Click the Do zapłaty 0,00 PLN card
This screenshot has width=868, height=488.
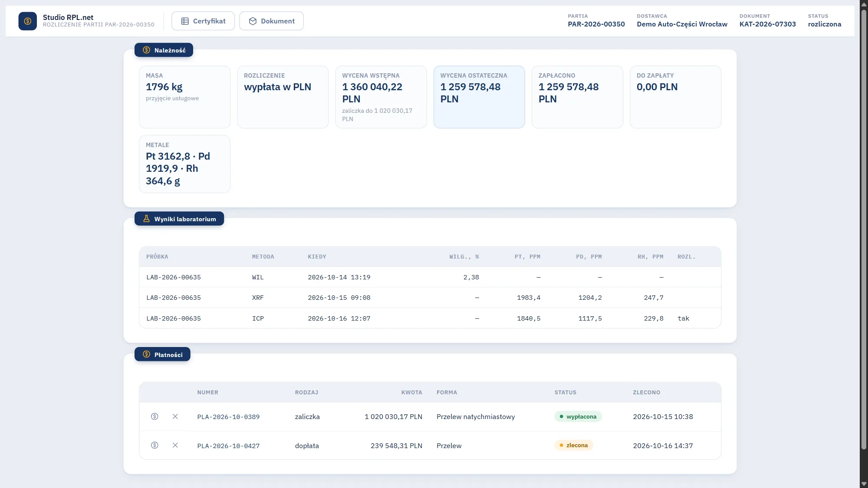click(x=675, y=97)
